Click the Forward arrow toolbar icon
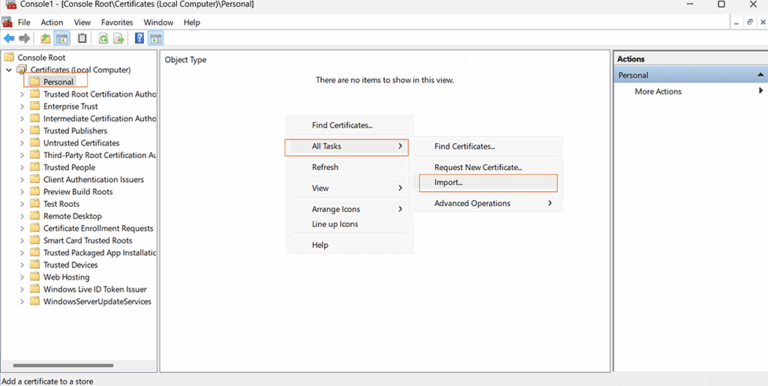 pos(24,38)
